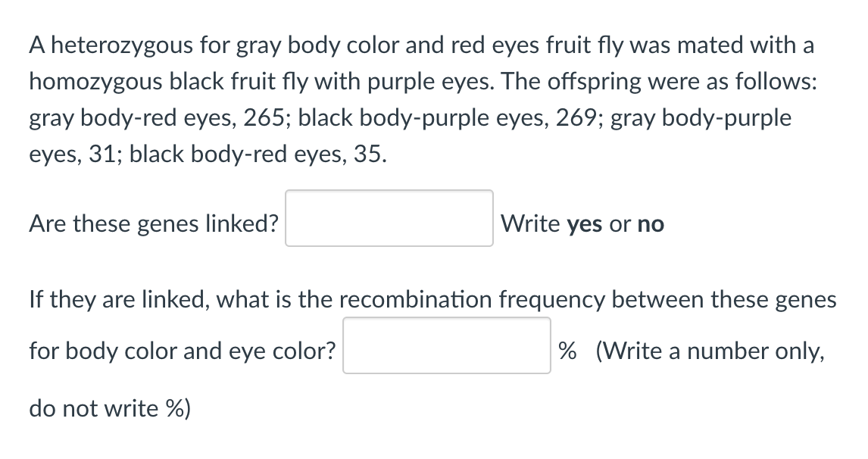Focus the recombination frequency percent input field
The image size is (868, 459).
(446, 345)
